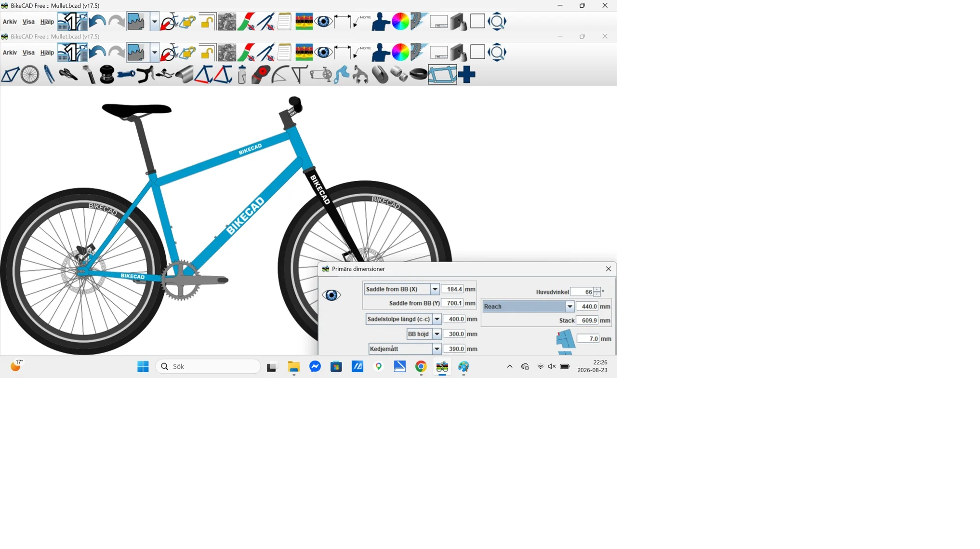Open the drop handlebar and lever icon
This screenshot has height=549, width=980.
[145, 75]
